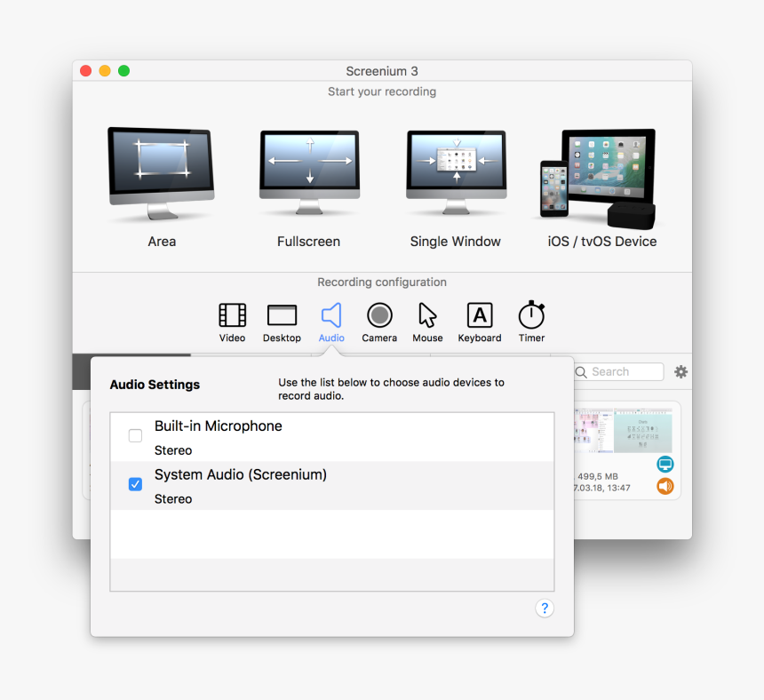This screenshot has width=764, height=700.
Task: Open Timer configuration settings
Action: click(x=531, y=322)
